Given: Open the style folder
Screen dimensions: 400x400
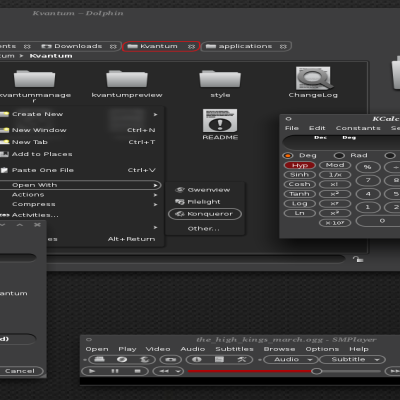Looking at the screenshot, I should pyautogui.click(x=220, y=79).
